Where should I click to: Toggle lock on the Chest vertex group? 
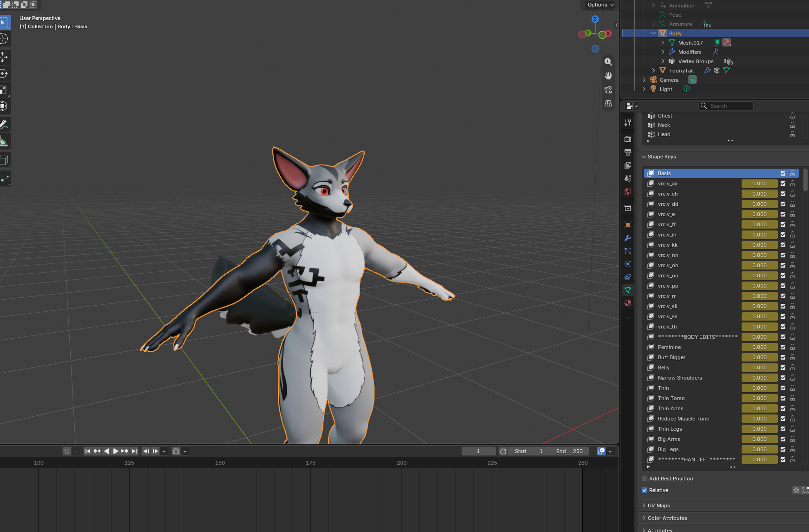pos(792,116)
